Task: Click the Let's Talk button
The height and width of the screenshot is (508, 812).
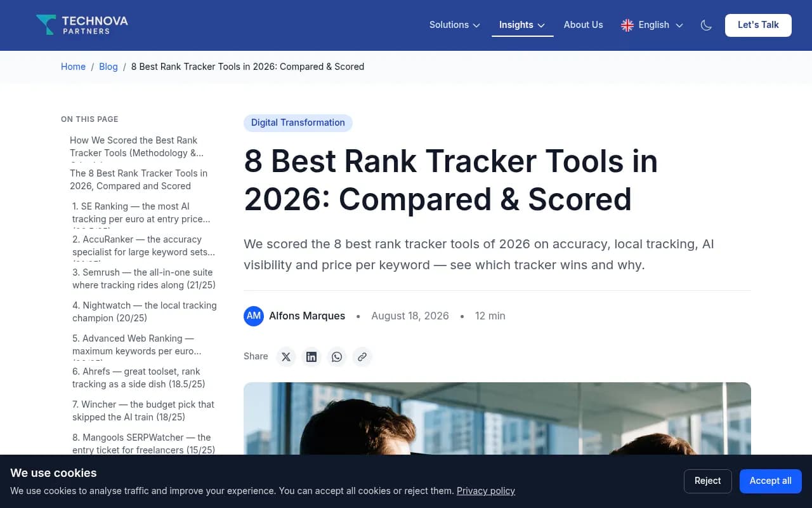Action: tap(758, 25)
